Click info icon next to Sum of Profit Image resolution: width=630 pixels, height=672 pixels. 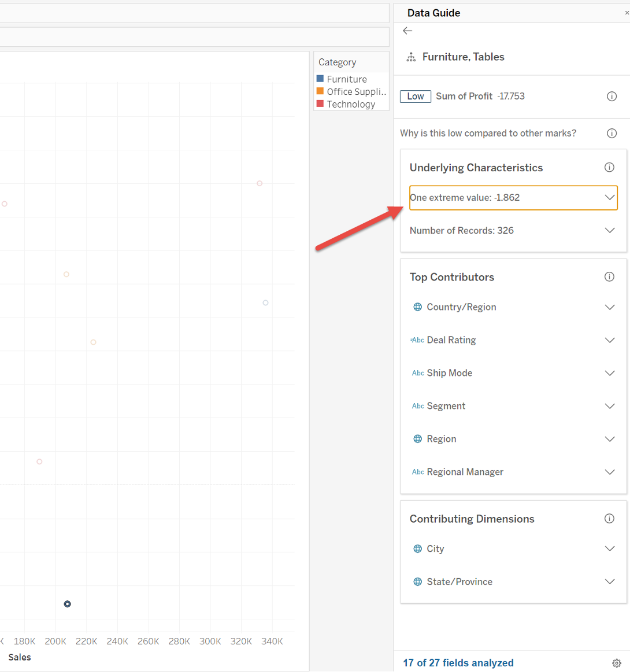tap(612, 97)
